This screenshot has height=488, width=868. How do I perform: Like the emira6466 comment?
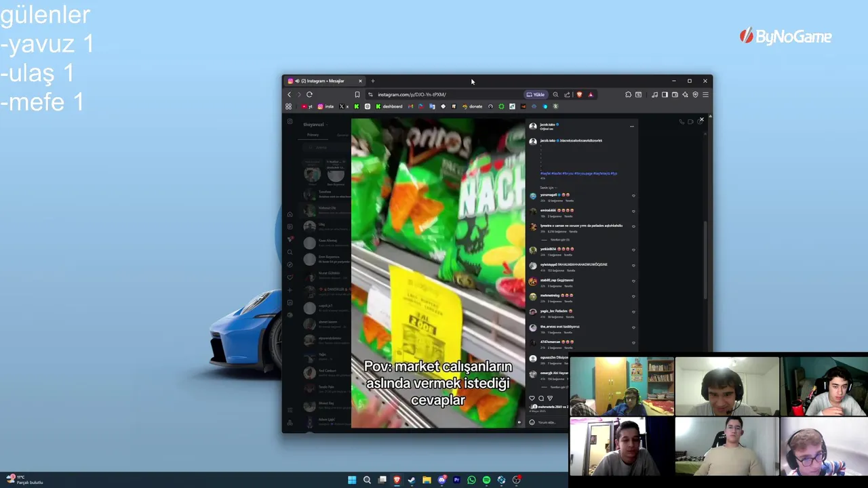coord(633,211)
